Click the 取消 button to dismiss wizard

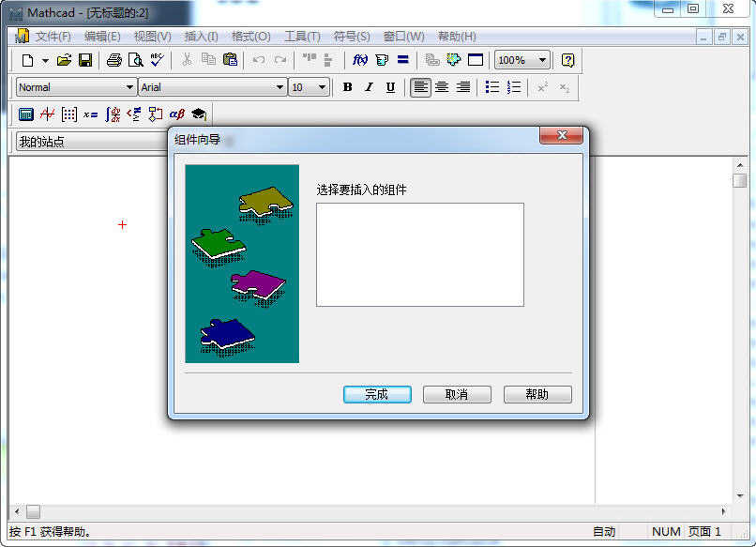(457, 394)
